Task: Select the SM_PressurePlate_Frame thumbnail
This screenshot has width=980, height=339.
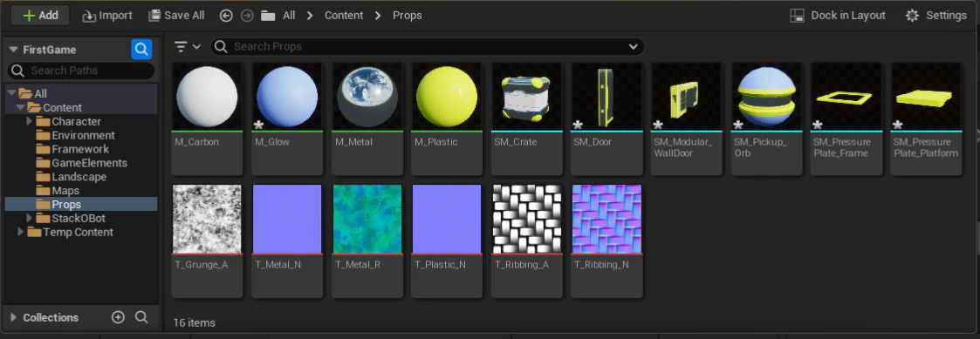Action: tap(846, 96)
